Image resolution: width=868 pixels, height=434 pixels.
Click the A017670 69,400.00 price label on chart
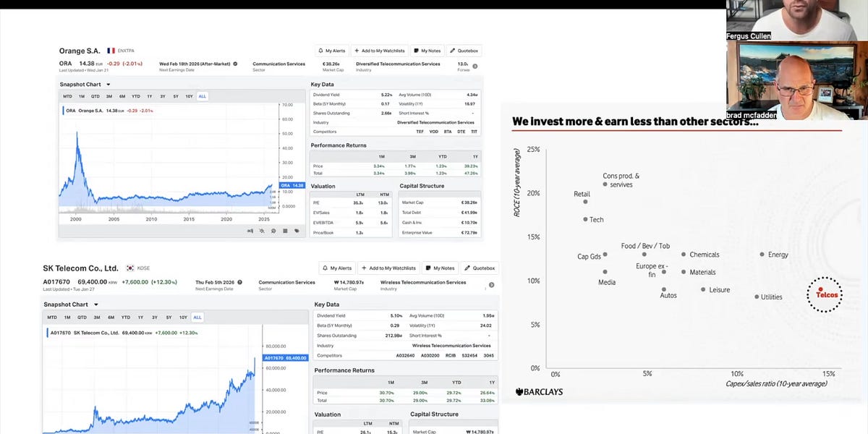[285, 358]
